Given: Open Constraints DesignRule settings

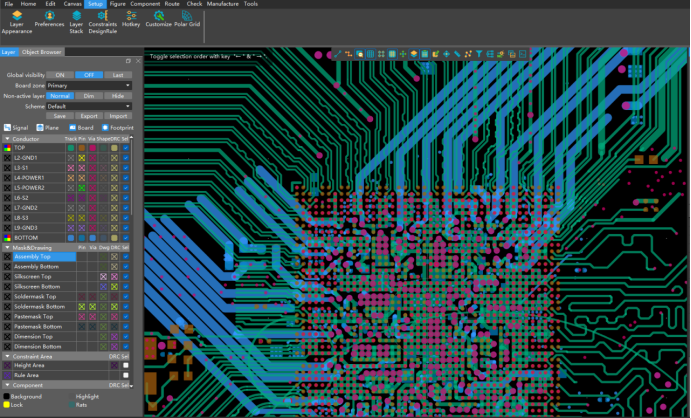Looking at the screenshot, I should pyautogui.click(x=103, y=22).
